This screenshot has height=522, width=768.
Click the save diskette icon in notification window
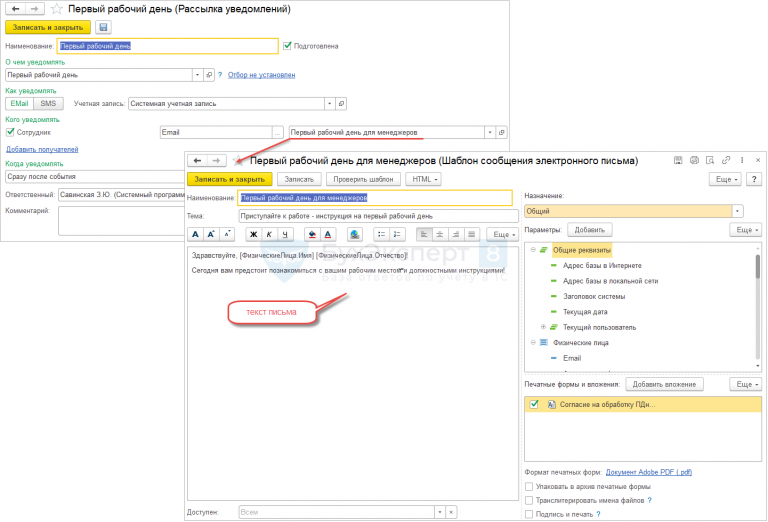pos(104,27)
